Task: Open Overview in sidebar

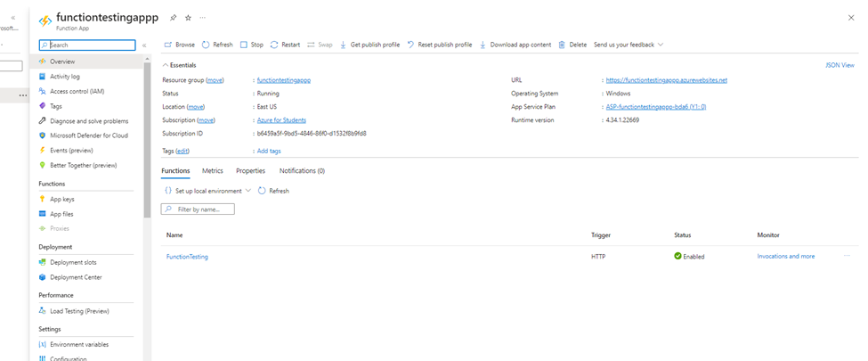Action: (62, 62)
